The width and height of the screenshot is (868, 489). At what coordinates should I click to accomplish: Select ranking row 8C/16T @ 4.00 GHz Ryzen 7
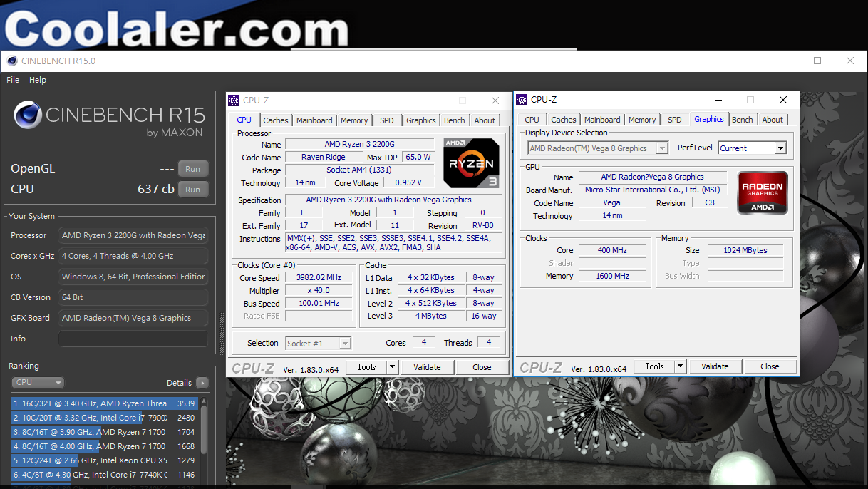coord(105,446)
